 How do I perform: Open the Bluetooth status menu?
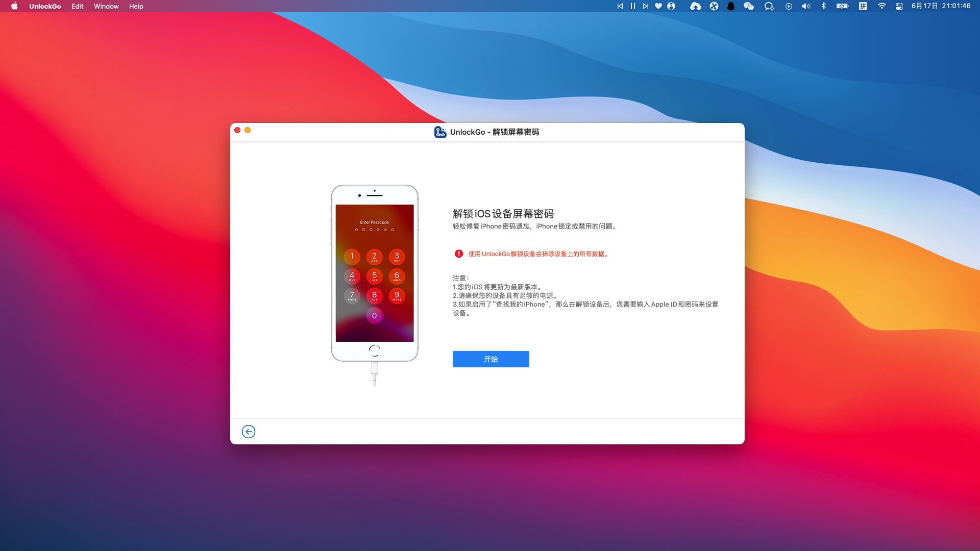click(x=823, y=6)
